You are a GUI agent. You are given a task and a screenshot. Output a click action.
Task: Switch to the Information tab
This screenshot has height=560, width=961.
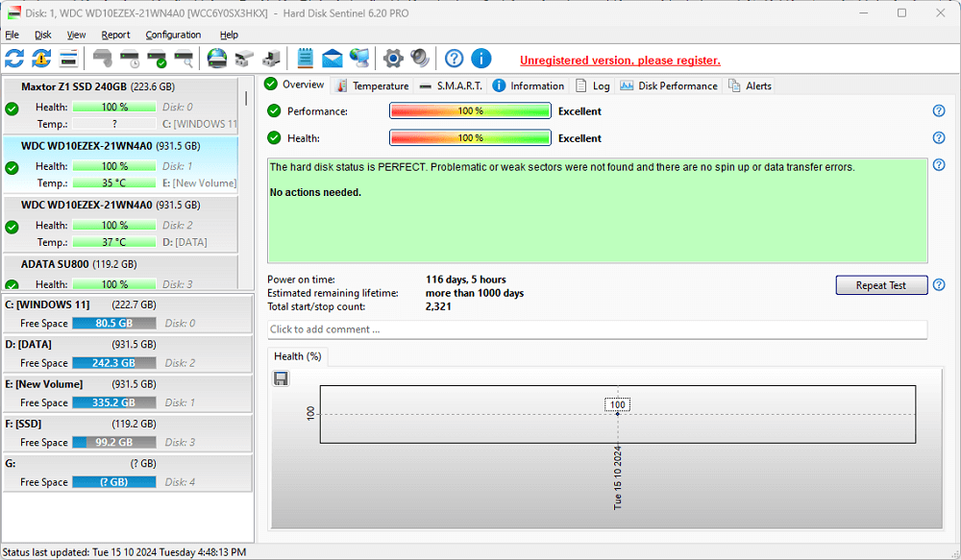(x=529, y=85)
